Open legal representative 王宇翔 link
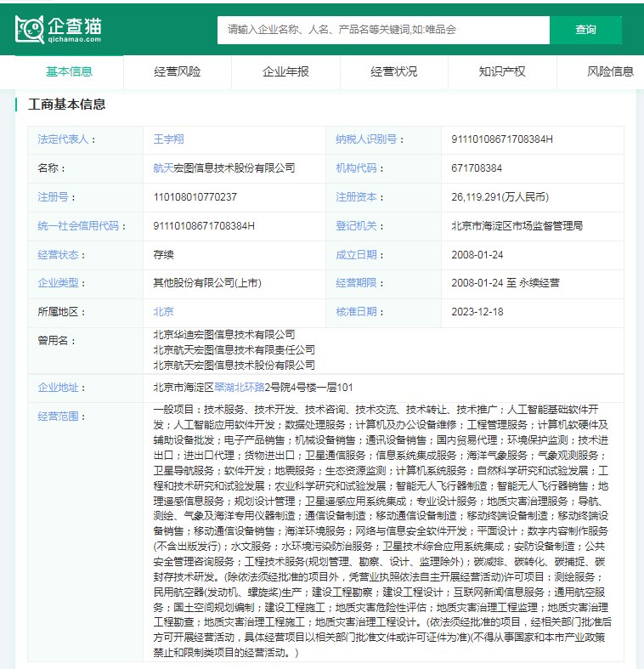This screenshot has height=669, width=644. point(168,139)
